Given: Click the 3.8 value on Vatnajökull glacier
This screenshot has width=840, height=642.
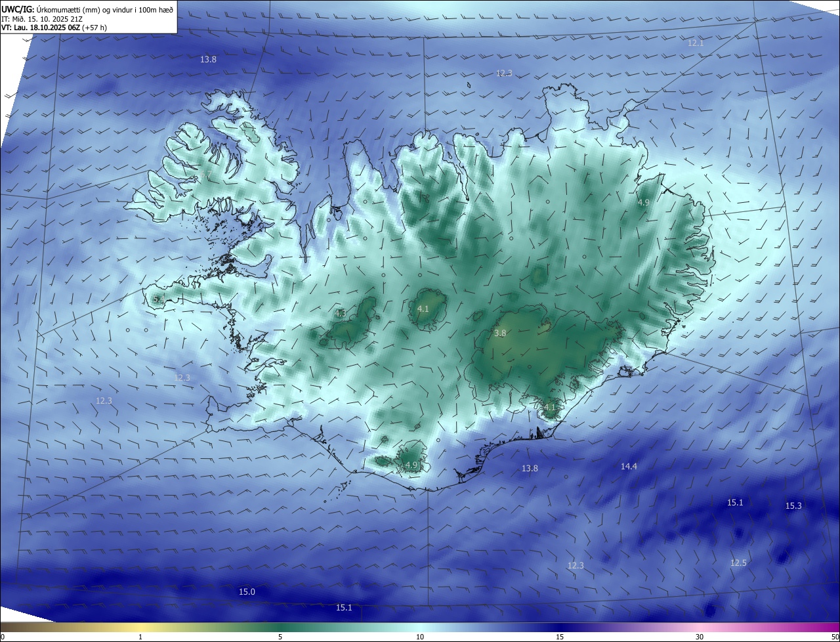Looking at the screenshot, I should click(x=500, y=333).
